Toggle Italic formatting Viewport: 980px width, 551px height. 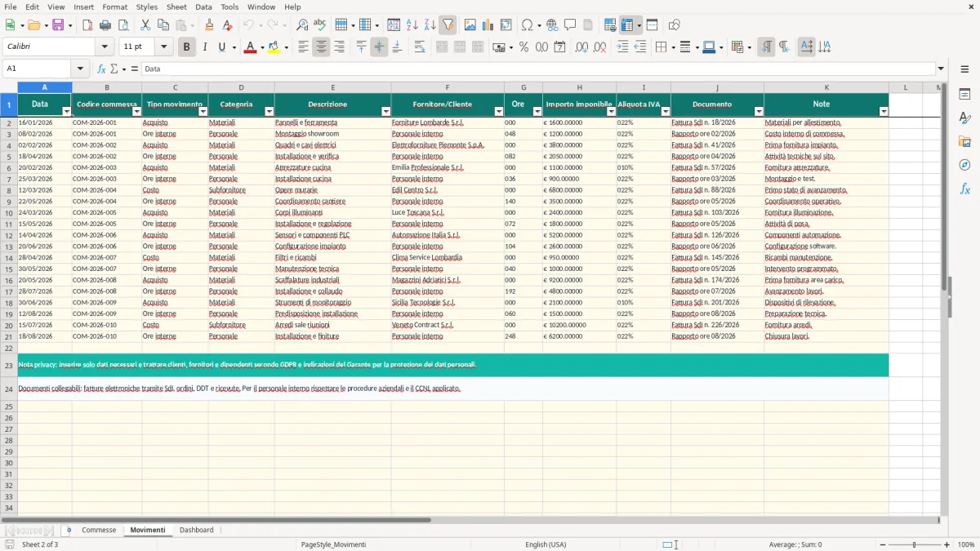pyautogui.click(x=204, y=47)
